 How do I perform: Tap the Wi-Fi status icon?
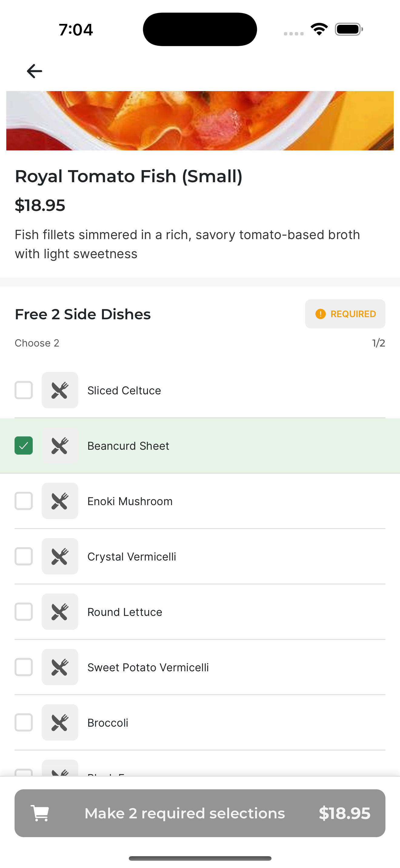319,29
